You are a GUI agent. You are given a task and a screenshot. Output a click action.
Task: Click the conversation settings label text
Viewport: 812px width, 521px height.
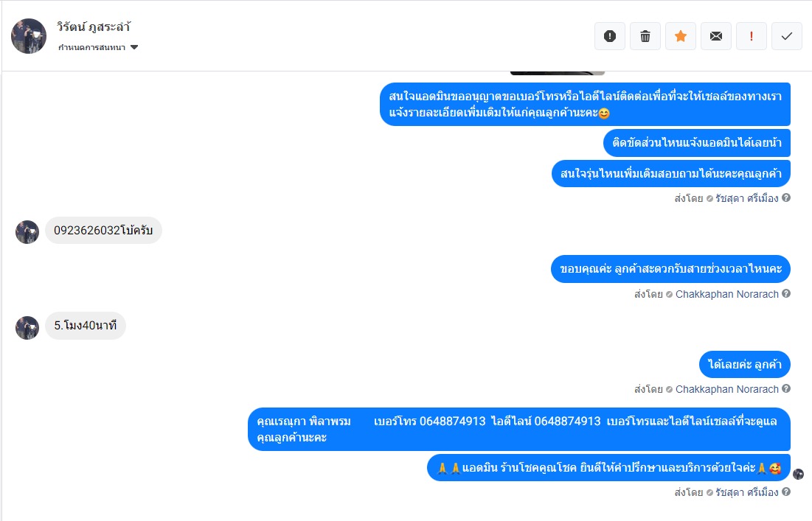pos(91,47)
